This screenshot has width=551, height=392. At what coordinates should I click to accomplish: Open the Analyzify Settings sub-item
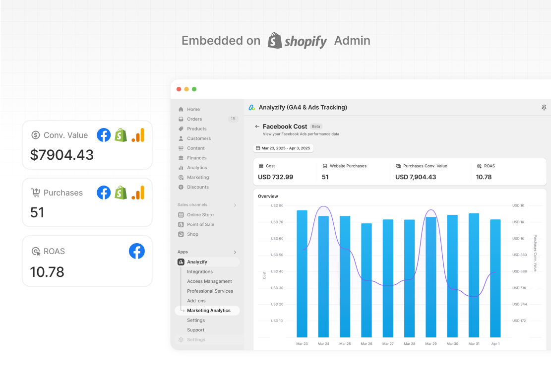196,320
